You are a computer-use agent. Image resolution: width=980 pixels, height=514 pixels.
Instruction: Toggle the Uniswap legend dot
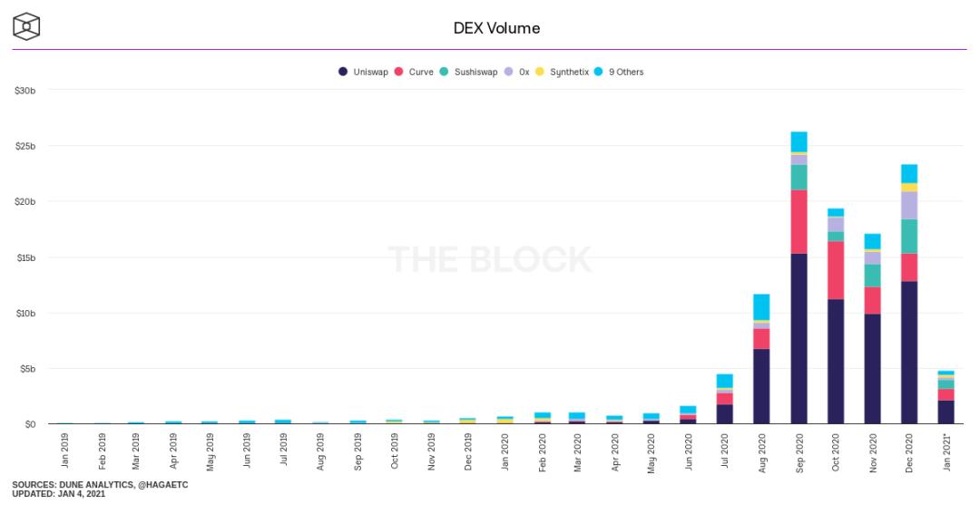coord(342,72)
